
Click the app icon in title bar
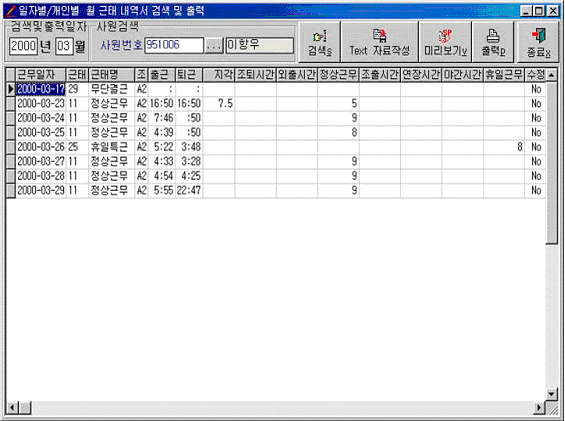tap(11, 11)
